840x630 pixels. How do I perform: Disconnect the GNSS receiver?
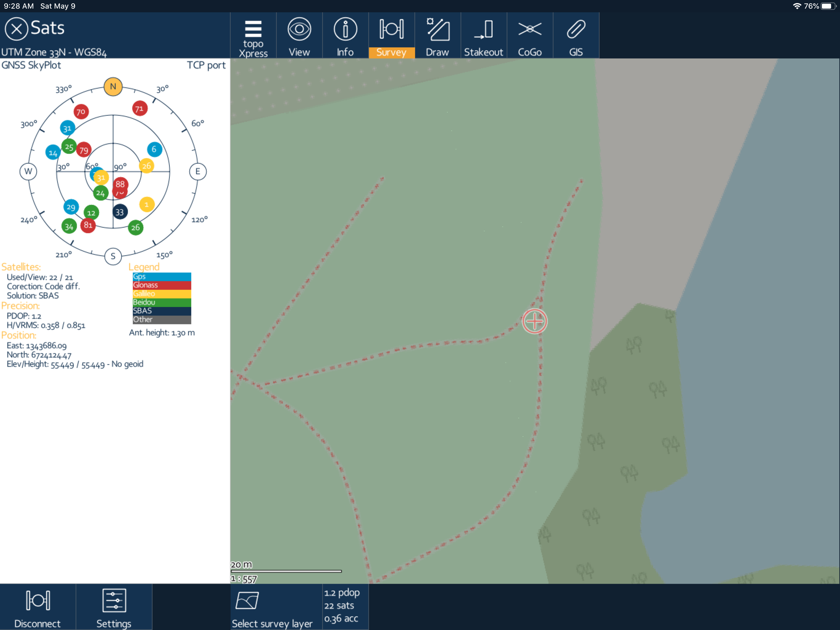tap(38, 607)
